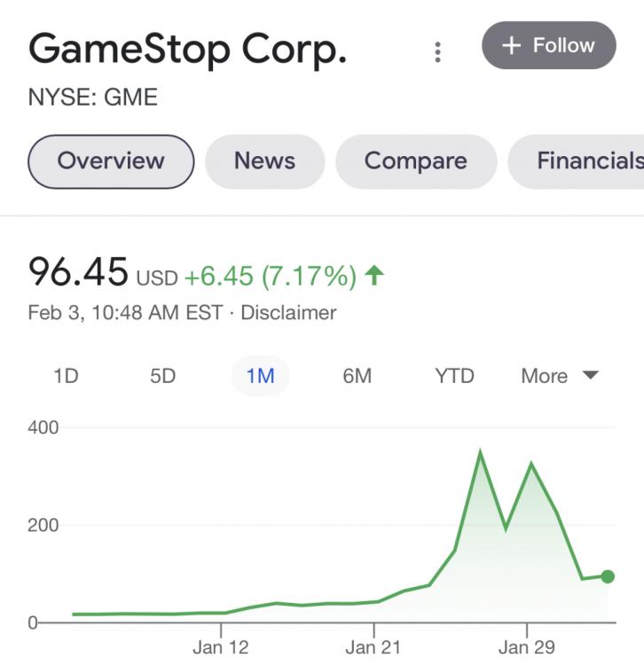Viewport: 644px width, 665px height.
Task: Choose the 1M chart period
Action: tap(260, 376)
